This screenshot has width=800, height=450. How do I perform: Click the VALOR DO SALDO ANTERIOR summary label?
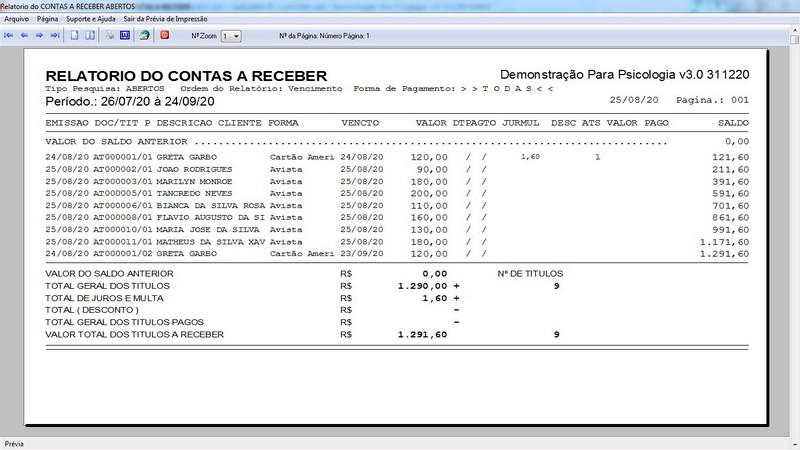[x=109, y=273]
